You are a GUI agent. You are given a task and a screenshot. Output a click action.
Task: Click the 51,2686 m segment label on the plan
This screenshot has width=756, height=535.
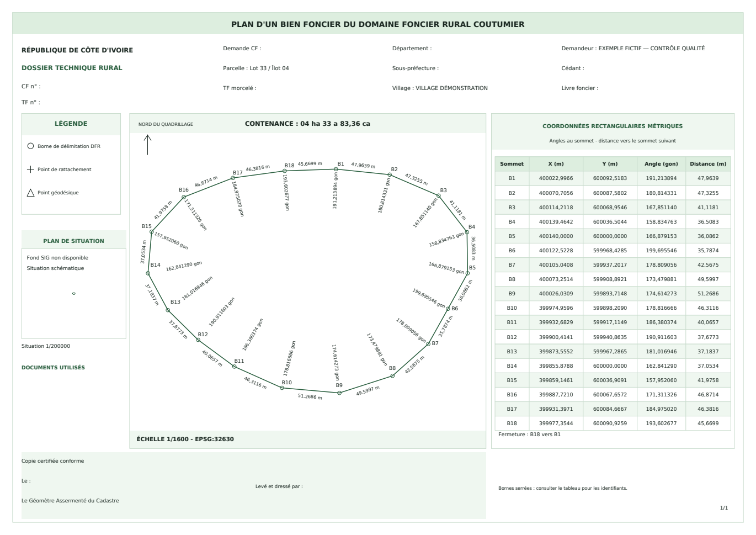310,396
